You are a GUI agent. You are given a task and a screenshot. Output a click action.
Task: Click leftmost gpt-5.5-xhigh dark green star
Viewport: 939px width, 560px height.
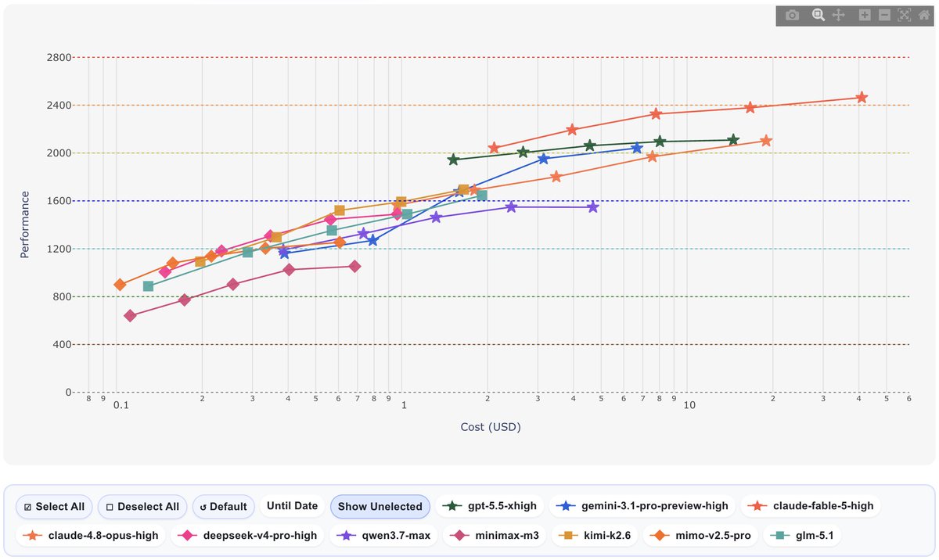(x=453, y=160)
